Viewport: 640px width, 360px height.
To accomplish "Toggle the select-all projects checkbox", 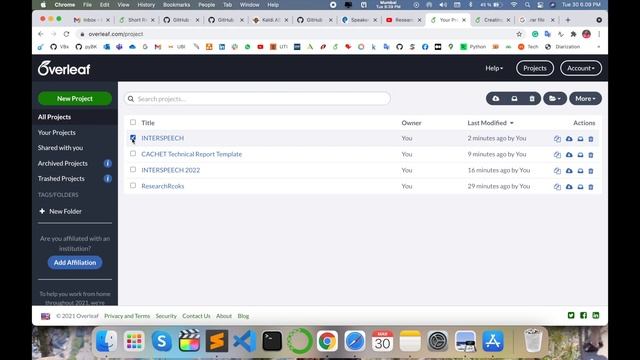I will (133, 122).
